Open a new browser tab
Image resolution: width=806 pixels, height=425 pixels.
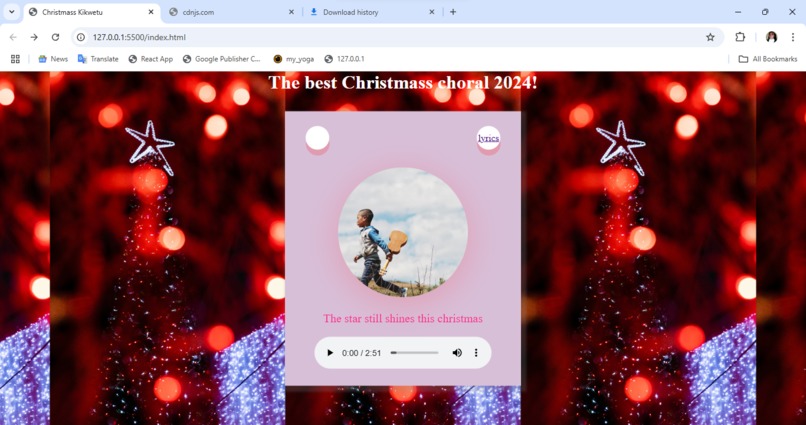click(x=453, y=12)
